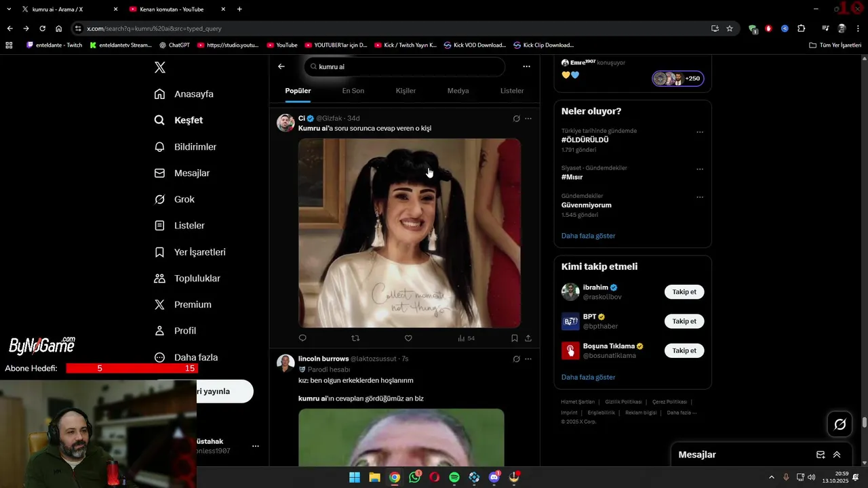This screenshot has width=868, height=488.
Task: Open lincoln burrows profile avatar
Action: click(x=285, y=363)
